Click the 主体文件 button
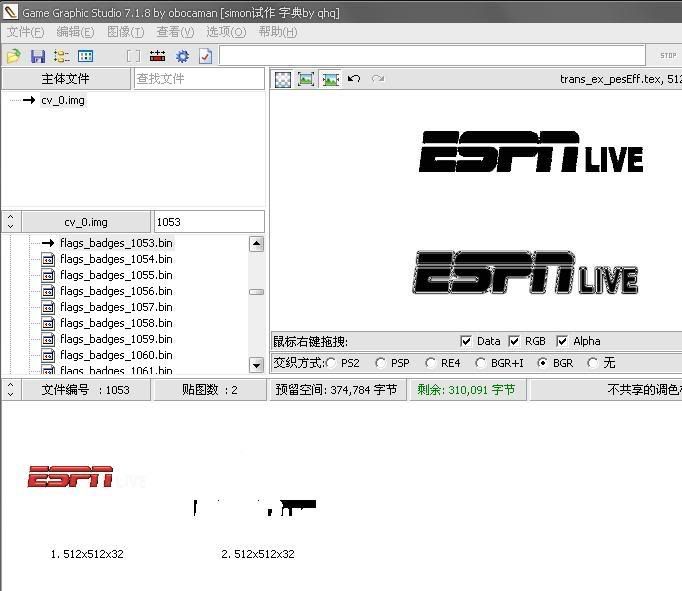This screenshot has width=682, height=591. click(66, 79)
